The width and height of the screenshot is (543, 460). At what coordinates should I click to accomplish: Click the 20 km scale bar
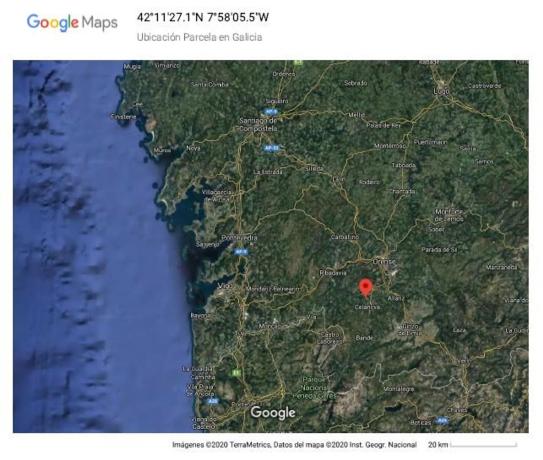[x=473, y=445]
